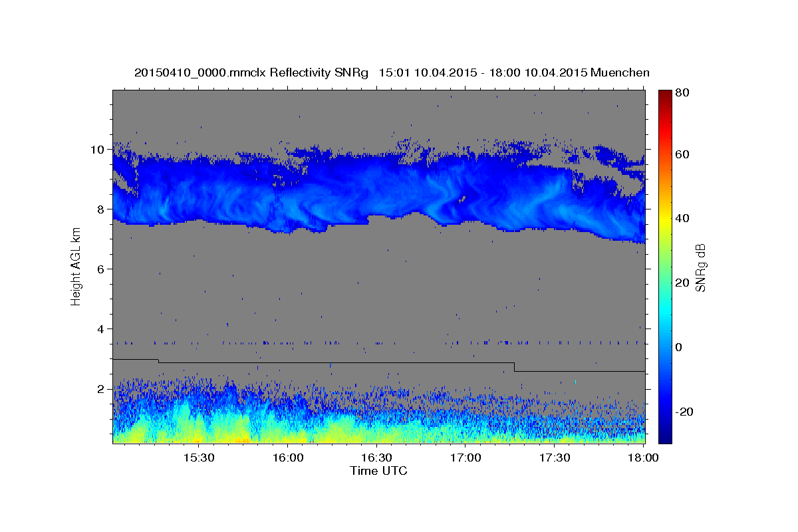The image size is (798, 532).
Task: Click the 17:30 time tick label
Action: [x=555, y=458]
